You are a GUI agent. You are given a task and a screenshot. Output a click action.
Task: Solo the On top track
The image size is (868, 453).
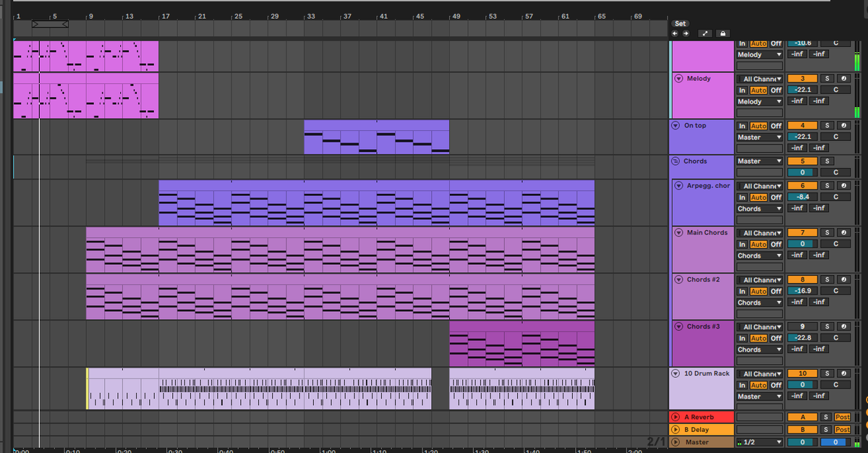pos(827,125)
